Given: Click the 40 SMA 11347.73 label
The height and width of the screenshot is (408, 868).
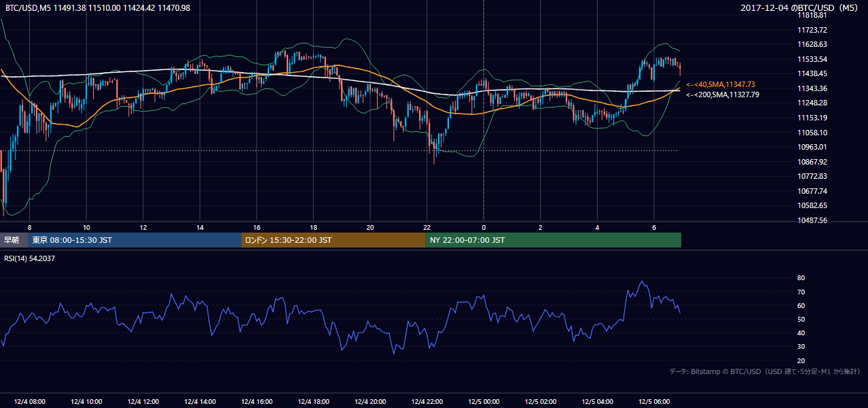Looking at the screenshot, I should coord(721,84).
